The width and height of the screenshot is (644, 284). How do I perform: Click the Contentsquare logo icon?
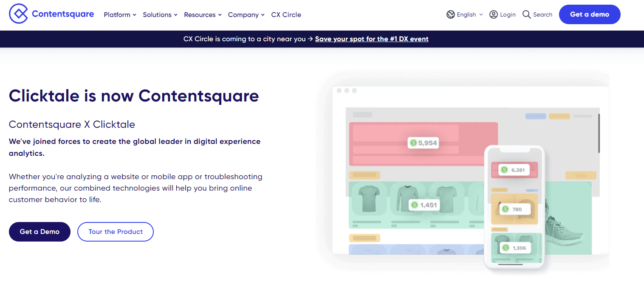tap(19, 13)
